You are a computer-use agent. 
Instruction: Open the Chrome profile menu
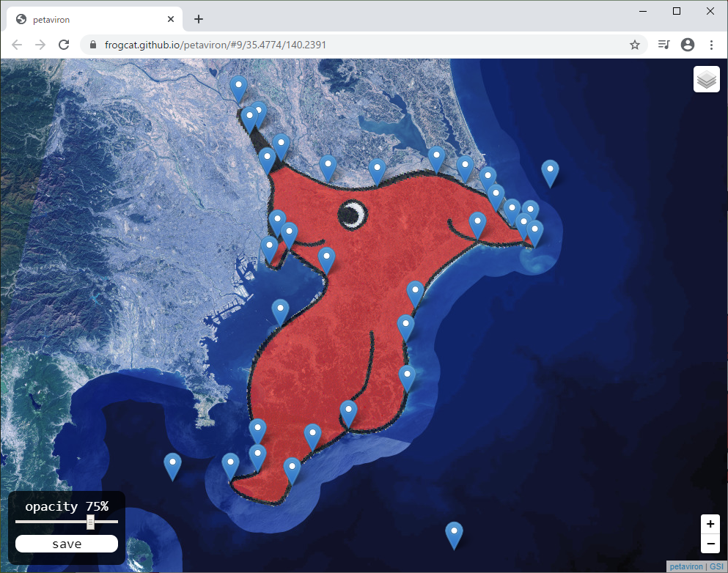coord(688,45)
